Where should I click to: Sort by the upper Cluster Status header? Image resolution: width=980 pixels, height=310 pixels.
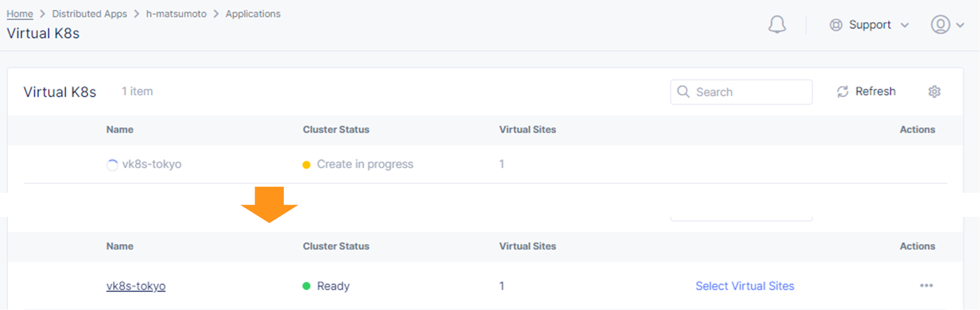[336, 130]
